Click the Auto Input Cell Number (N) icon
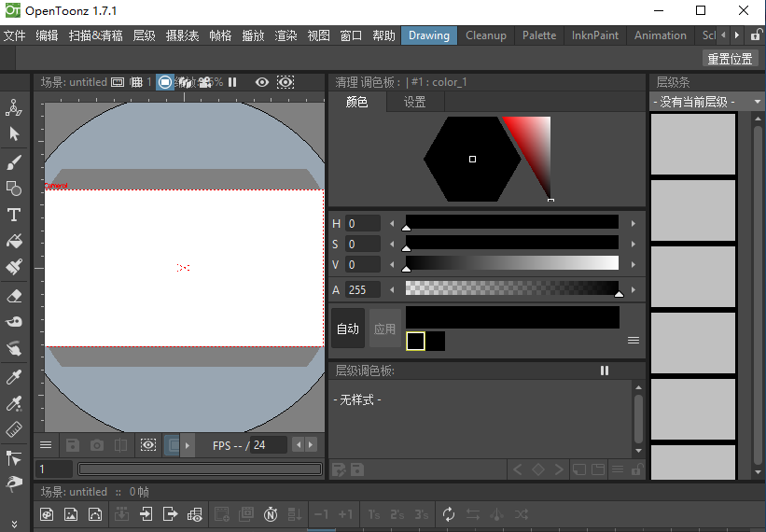The image size is (766, 532). pyautogui.click(x=271, y=514)
